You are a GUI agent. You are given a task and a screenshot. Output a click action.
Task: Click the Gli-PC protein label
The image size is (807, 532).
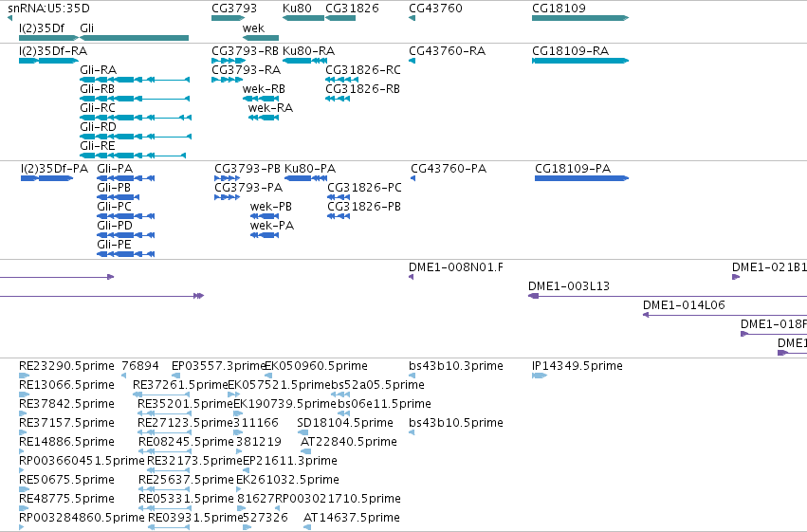[x=114, y=207]
